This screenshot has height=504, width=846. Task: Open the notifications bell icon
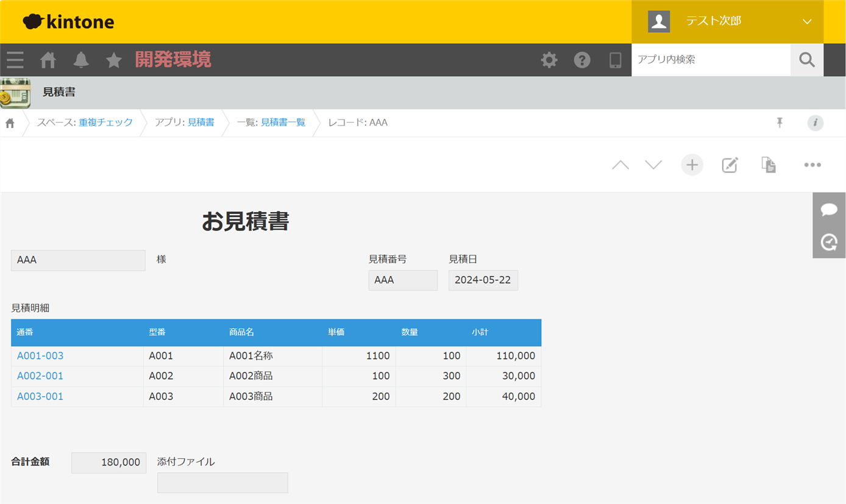click(81, 60)
